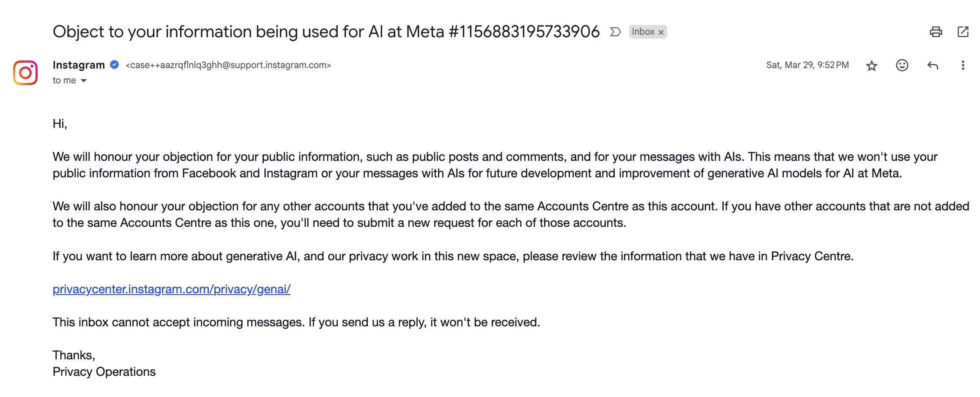980x397 pixels.
Task: Open the privacycenter.instagram.com genai link
Action: [x=171, y=289]
